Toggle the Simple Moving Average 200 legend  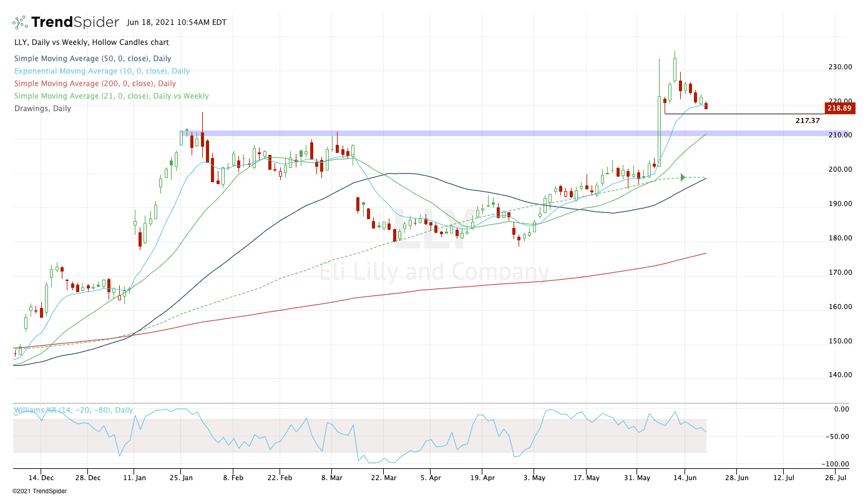click(x=95, y=84)
